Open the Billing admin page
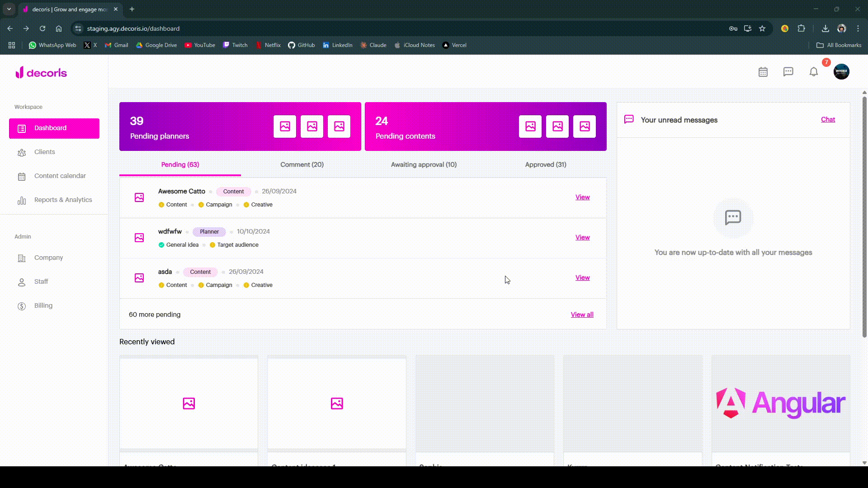868x488 pixels. pyautogui.click(x=54, y=306)
